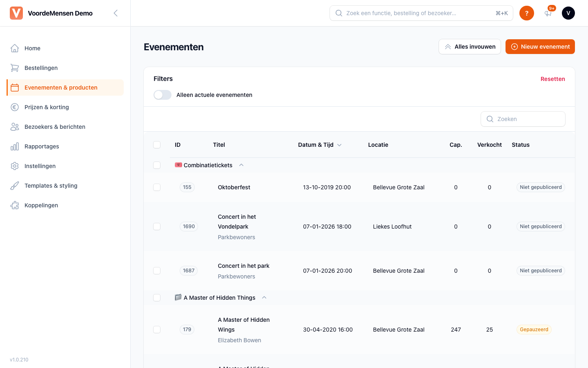Click the Home house icon
Viewport: 588px width, 368px height.
[15, 48]
